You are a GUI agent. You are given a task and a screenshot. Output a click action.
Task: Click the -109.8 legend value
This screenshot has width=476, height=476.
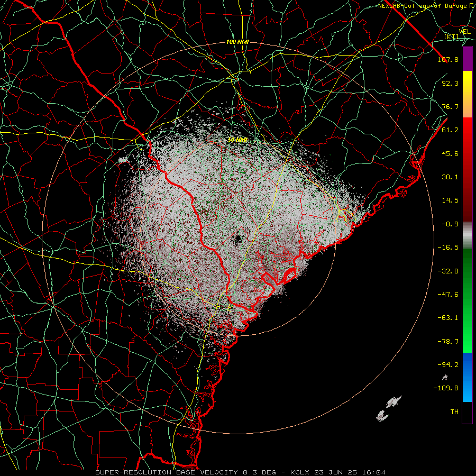click(x=446, y=388)
